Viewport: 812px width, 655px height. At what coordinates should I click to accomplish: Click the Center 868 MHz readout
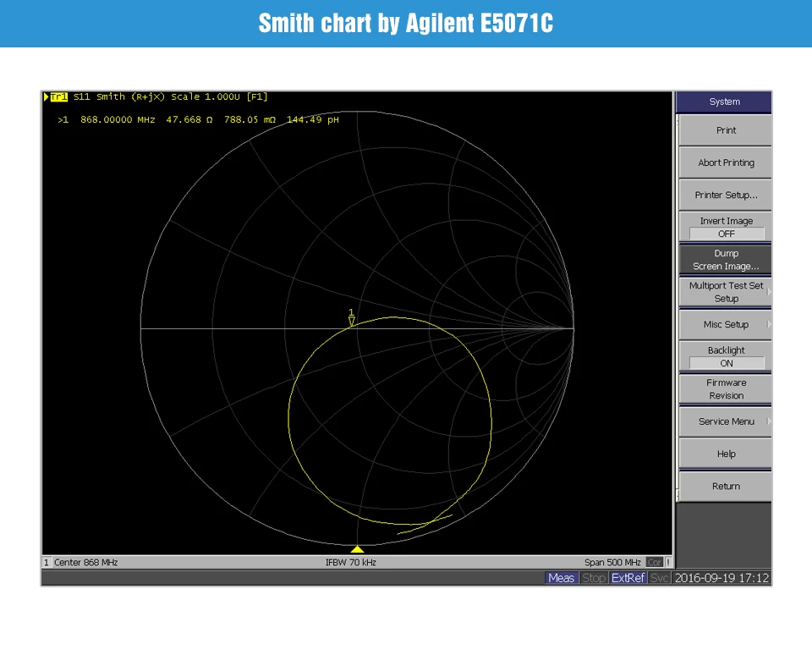click(x=85, y=562)
